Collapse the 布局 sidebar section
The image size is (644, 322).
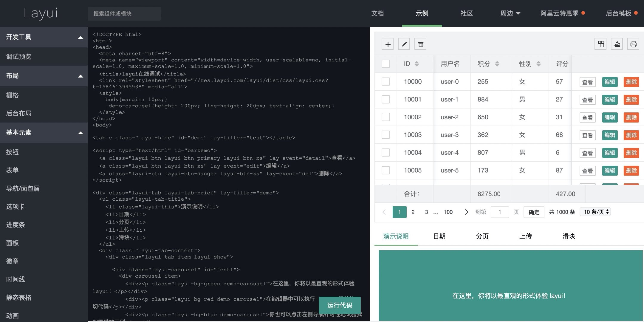(x=44, y=76)
